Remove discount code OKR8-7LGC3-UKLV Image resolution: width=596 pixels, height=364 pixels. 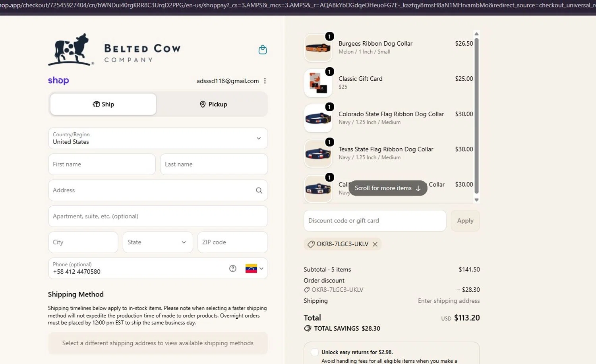(x=375, y=244)
